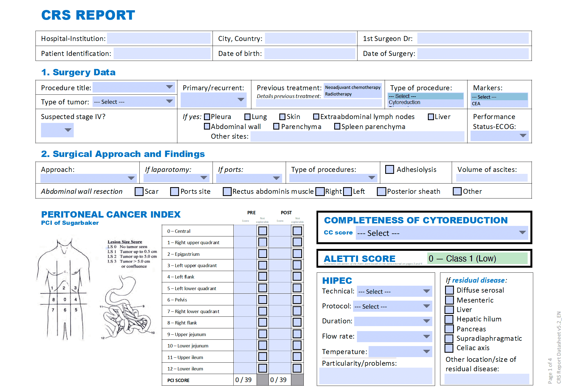Check the Left rectus checkbox
The width and height of the screenshot is (567, 392).
348,192
